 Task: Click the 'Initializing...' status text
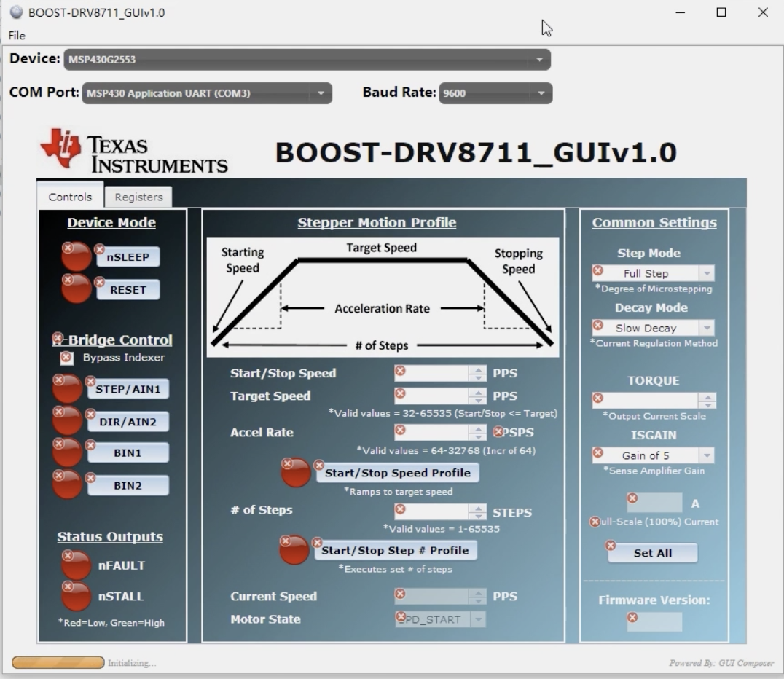pos(132,663)
